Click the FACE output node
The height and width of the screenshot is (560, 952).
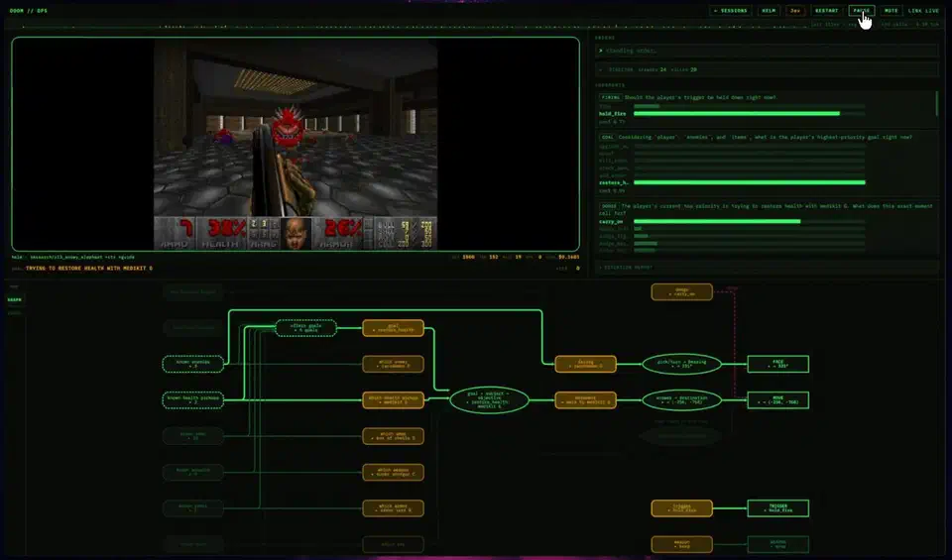pyautogui.click(x=777, y=364)
